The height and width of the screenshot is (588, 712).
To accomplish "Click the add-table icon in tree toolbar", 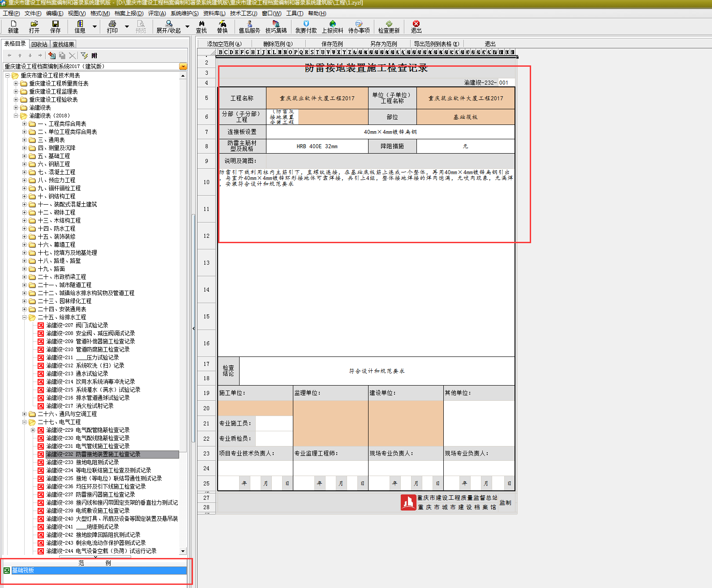I will pos(52,56).
